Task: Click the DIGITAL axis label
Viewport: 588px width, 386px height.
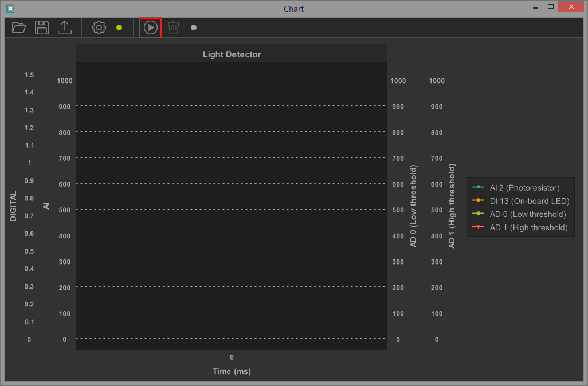Action: 13,206
